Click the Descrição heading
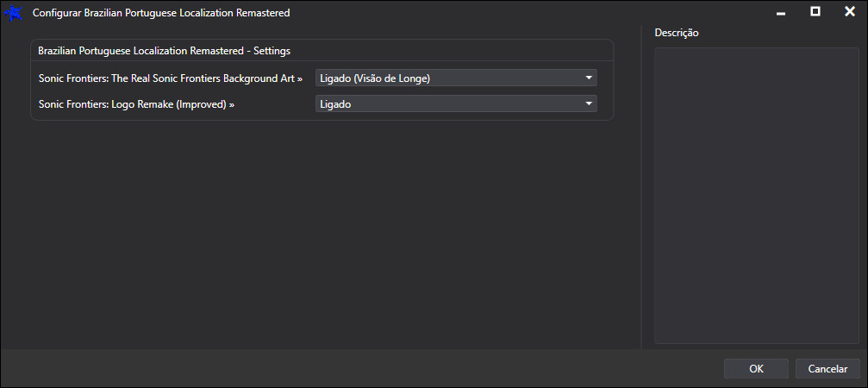The width and height of the screenshot is (868, 388). [677, 33]
